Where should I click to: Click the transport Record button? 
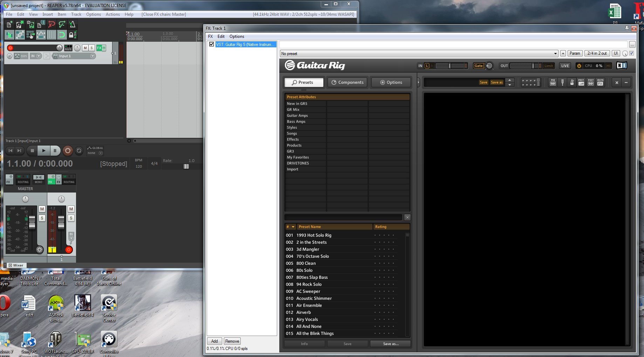pyautogui.click(x=68, y=151)
